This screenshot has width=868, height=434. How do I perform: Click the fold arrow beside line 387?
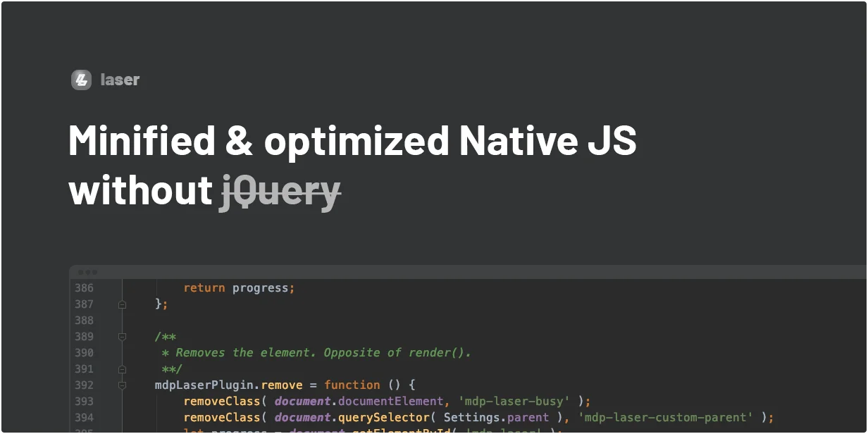coord(122,304)
